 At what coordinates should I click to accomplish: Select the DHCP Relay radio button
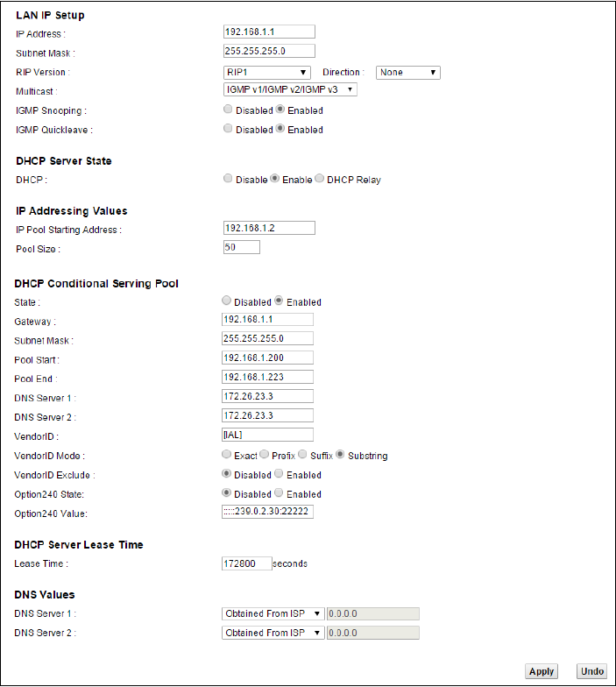319,179
